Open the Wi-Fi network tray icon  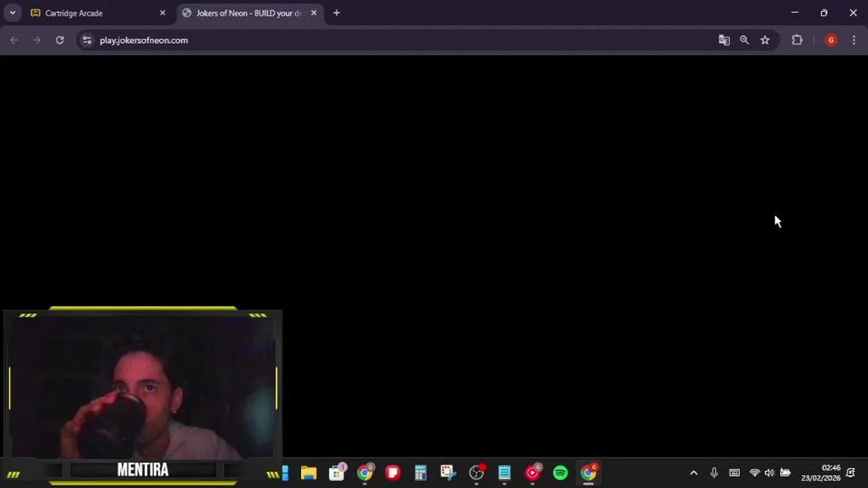(x=754, y=472)
